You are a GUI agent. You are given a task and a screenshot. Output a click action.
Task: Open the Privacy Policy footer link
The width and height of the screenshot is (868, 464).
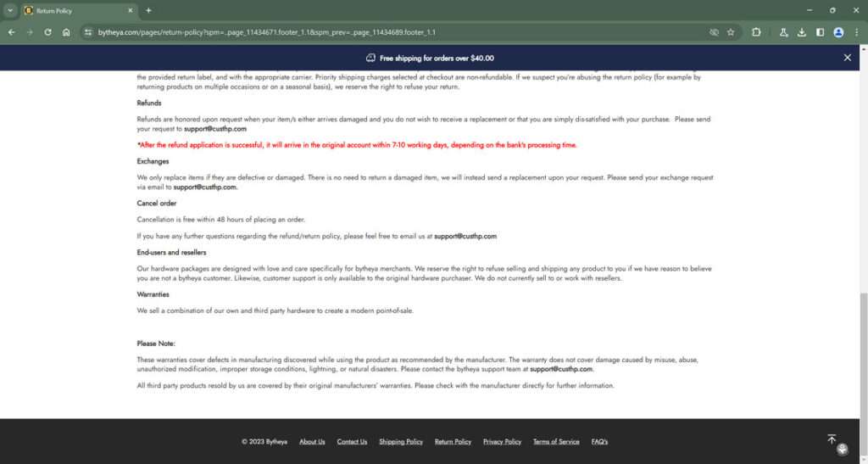point(502,441)
